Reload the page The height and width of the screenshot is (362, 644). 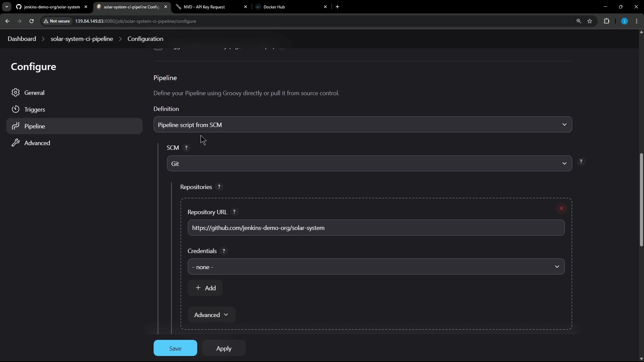pyautogui.click(x=32, y=21)
